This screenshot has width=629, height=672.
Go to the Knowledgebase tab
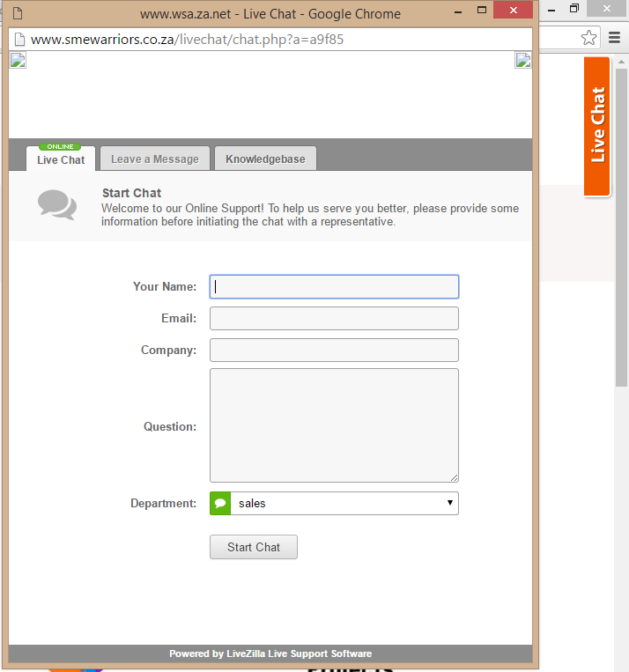pos(265,159)
